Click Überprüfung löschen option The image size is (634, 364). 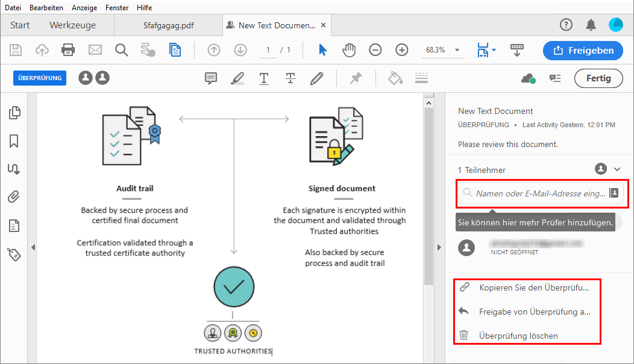pos(518,336)
